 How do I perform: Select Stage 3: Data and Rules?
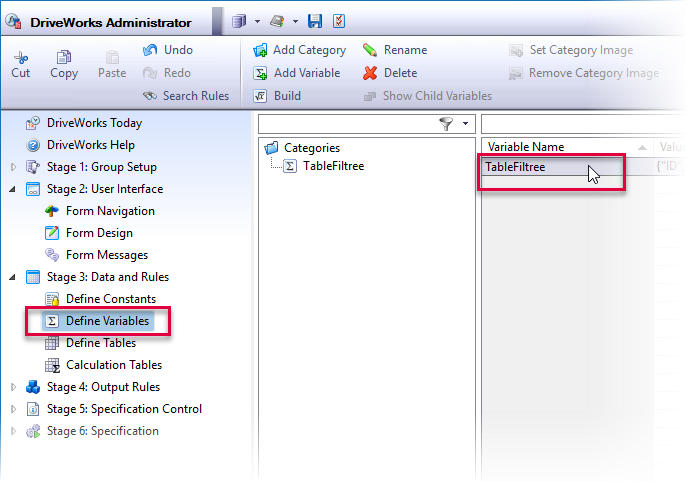pyautogui.click(x=97, y=277)
